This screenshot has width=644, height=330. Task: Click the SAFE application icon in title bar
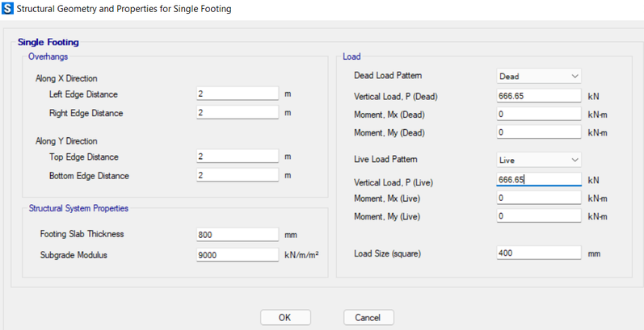pos(7,9)
